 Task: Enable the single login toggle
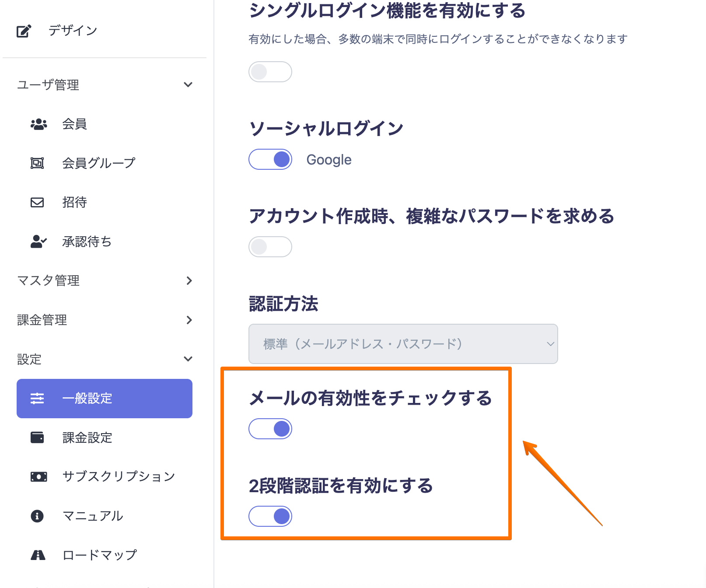point(270,72)
